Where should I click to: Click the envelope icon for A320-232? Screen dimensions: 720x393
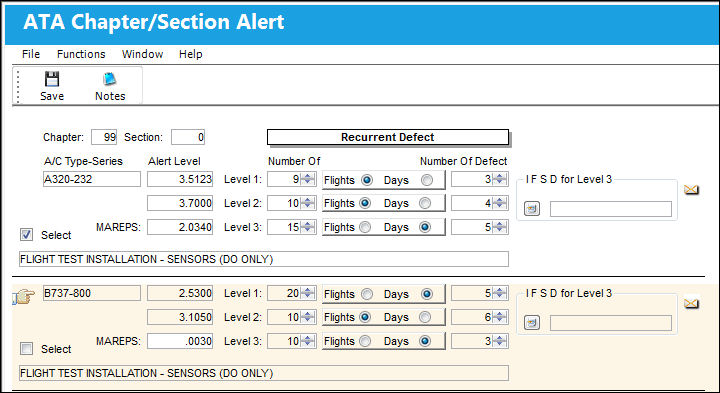[691, 189]
